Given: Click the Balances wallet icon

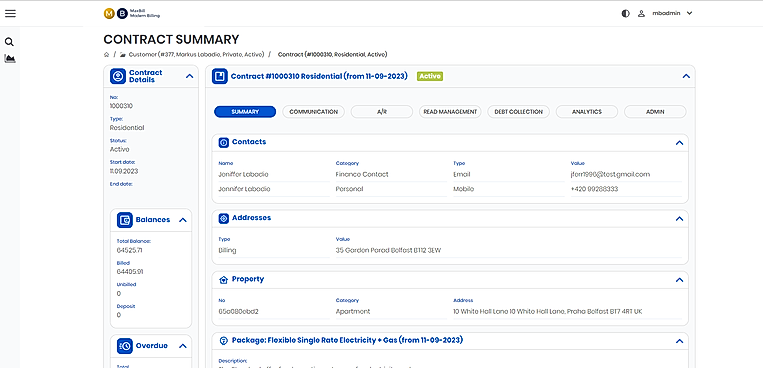Looking at the screenshot, I should coord(125,220).
